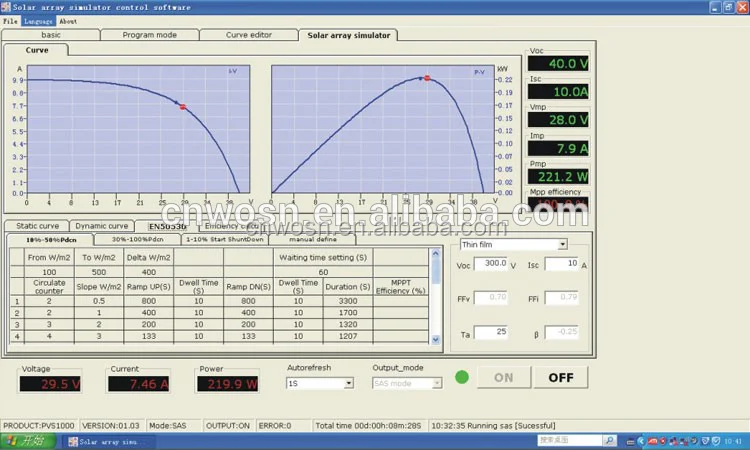Click the red marker on the P-V curve peak

click(x=427, y=78)
